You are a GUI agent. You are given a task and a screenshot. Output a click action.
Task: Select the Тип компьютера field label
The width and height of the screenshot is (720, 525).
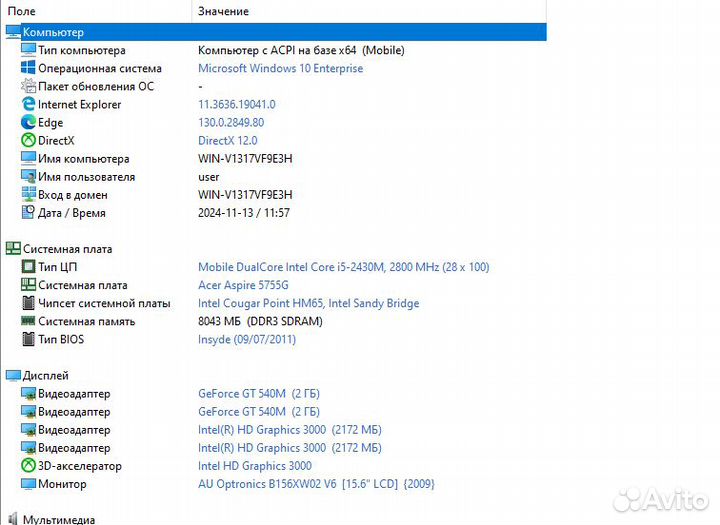(82, 50)
